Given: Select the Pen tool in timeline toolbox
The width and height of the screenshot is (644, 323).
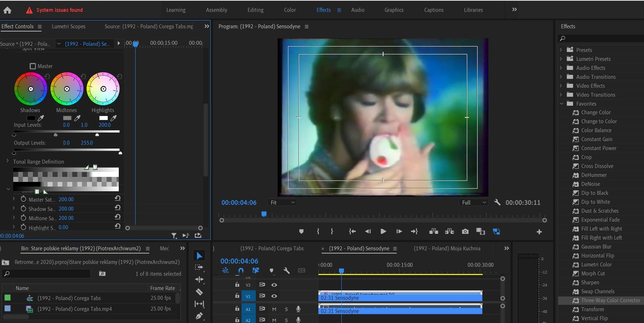Looking at the screenshot, I should (199, 316).
